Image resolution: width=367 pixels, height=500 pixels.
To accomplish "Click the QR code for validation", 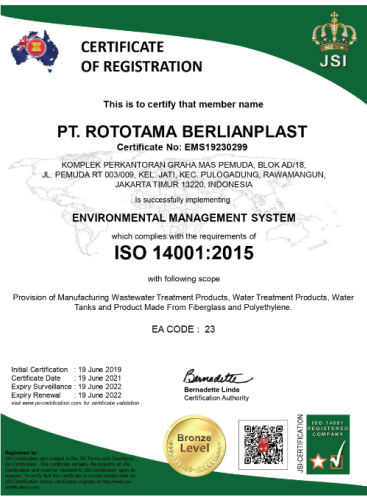I will coord(263,445).
